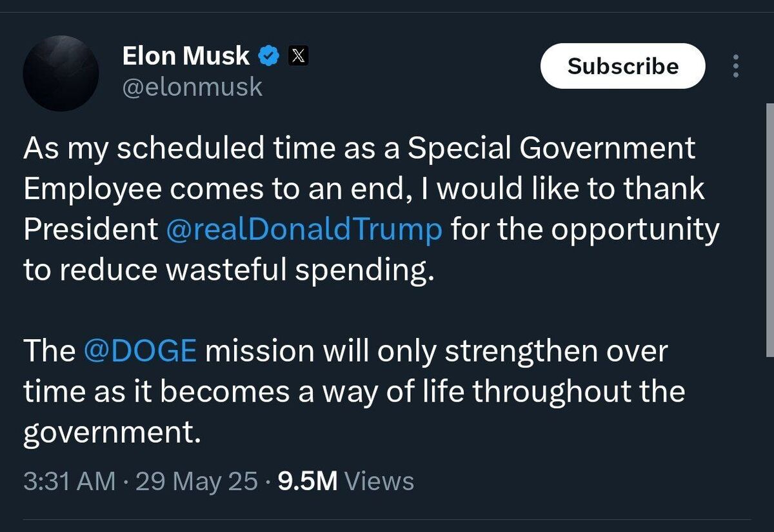The height and width of the screenshot is (532, 774).
Task: Click the @elonmusk handle
Action: [x=192, y=86]
